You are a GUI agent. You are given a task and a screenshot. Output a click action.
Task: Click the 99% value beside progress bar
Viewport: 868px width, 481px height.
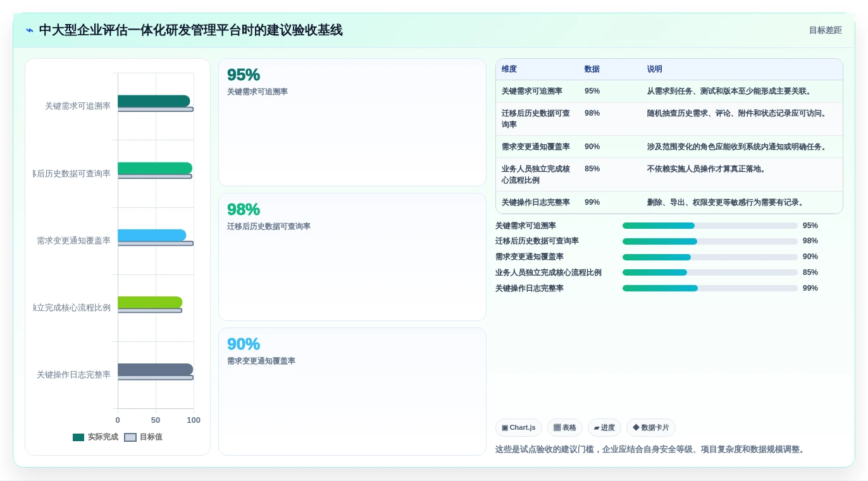(x=810, y=288)
